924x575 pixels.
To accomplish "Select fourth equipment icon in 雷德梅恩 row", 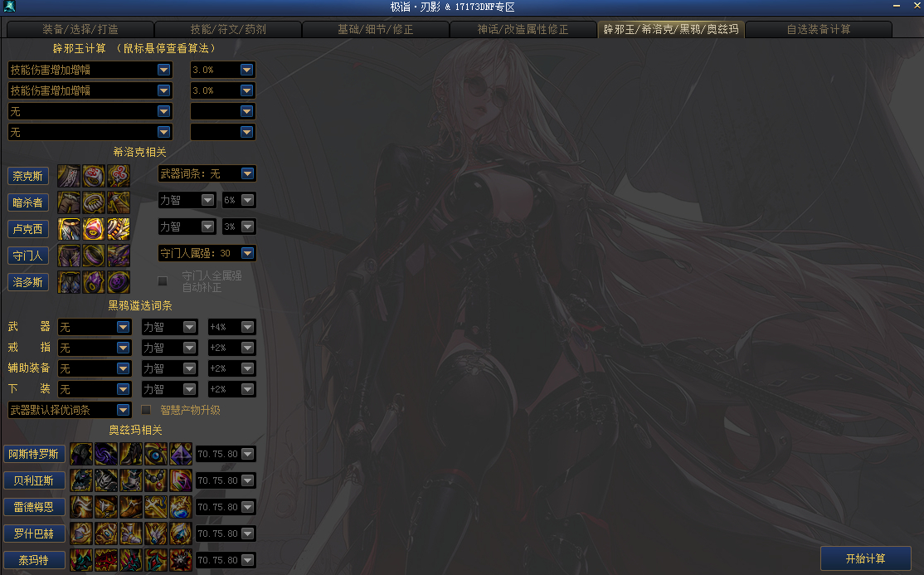I will coord(156,507).
